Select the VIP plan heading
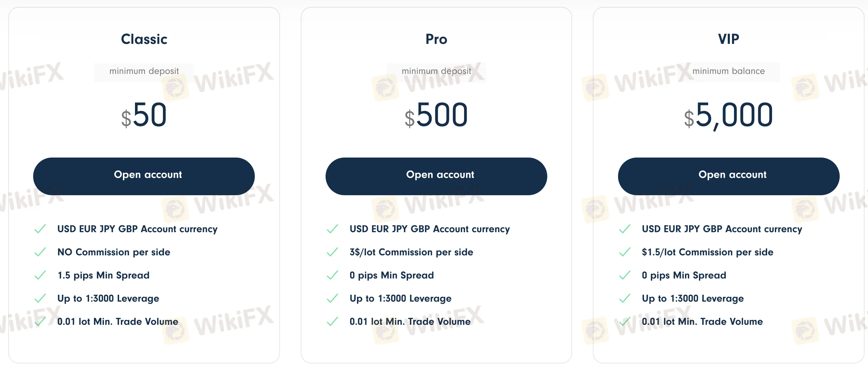The width and height of the screenshot is (868, 369). [729, 39]
